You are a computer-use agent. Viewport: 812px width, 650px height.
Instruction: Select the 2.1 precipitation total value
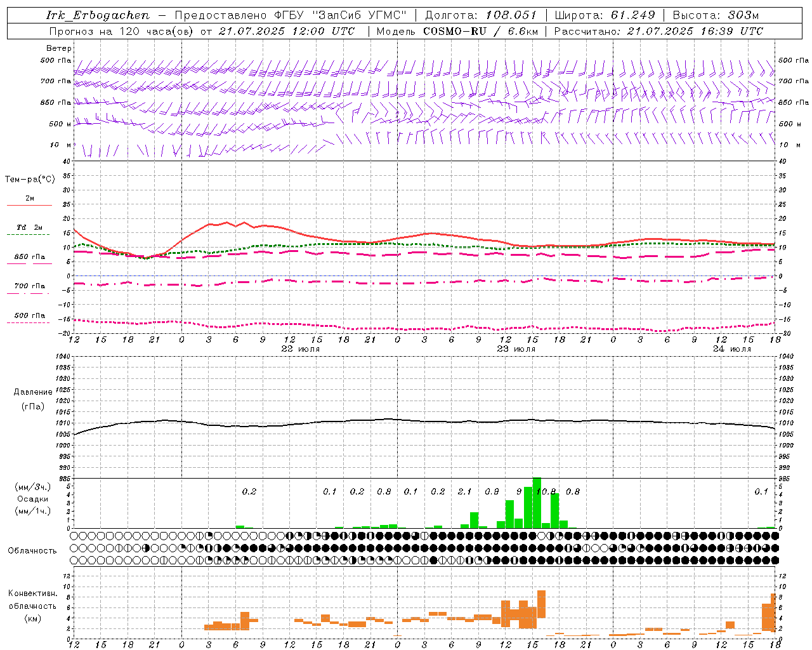(x=465, y=492)
